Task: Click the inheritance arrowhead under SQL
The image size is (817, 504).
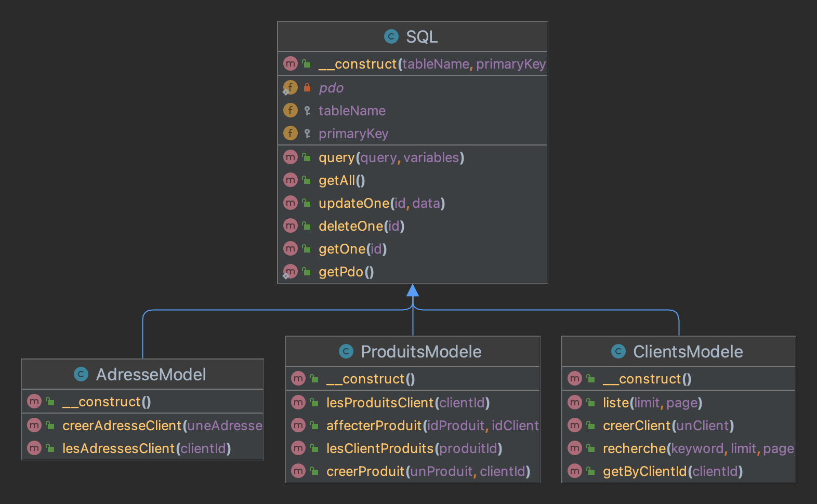Action: (413, 290)
